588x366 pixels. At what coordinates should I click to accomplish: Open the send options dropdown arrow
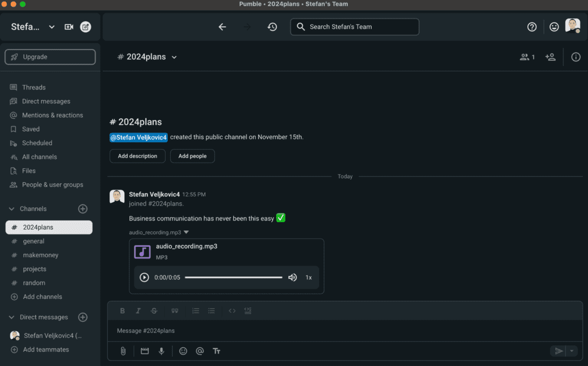click(x=572, y=351)
